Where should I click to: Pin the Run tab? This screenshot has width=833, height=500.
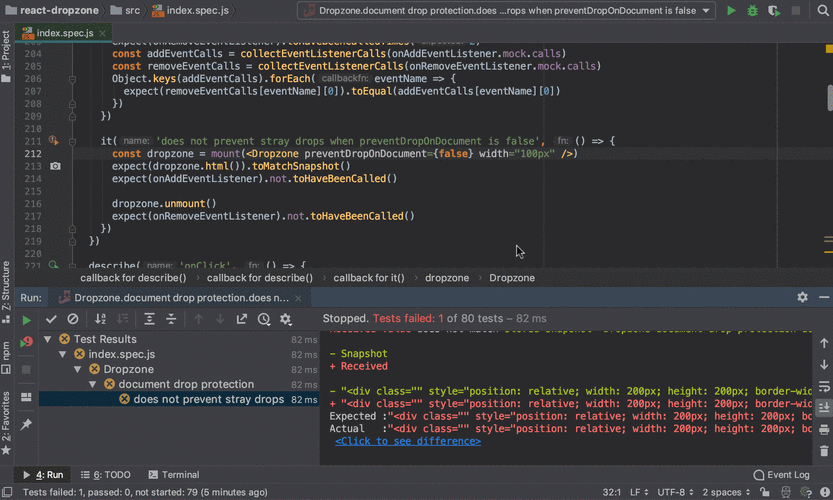point(26,425)
